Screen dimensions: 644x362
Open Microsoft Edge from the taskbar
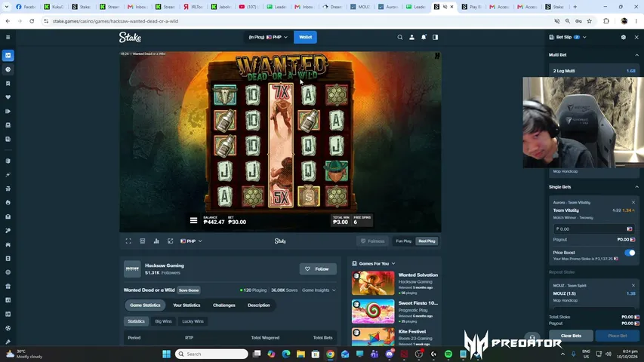tap(286, 354)
